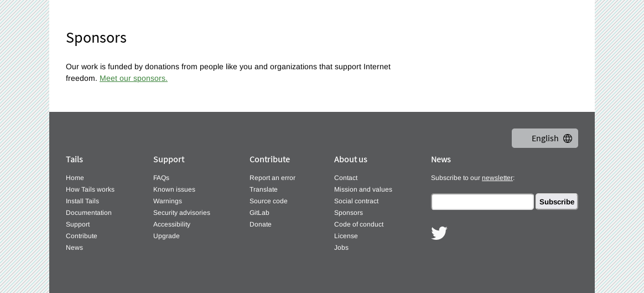Open News link under Tails column
This screenshot has height=293, width=644.
pyautogui.click(x=74, y=248)
